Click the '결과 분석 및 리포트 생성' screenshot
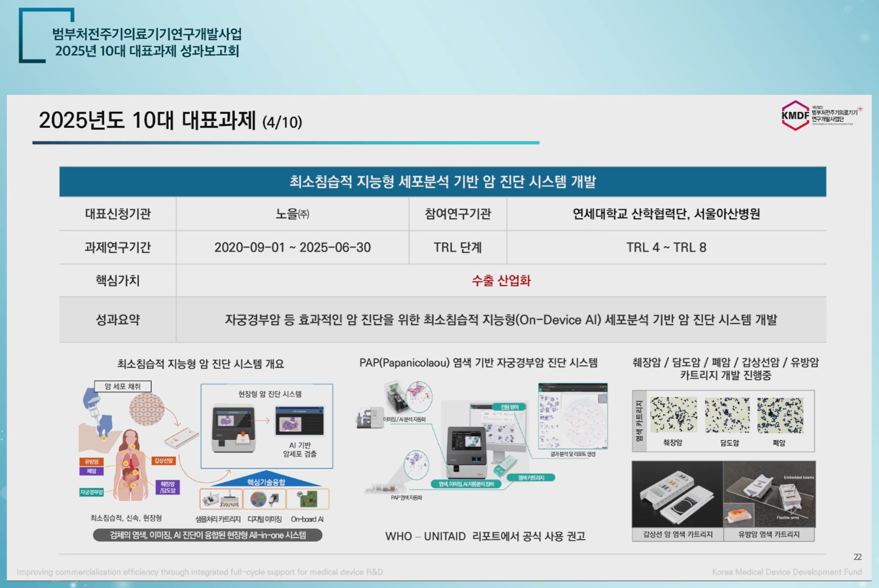879x588 pixels. point(573,415)
